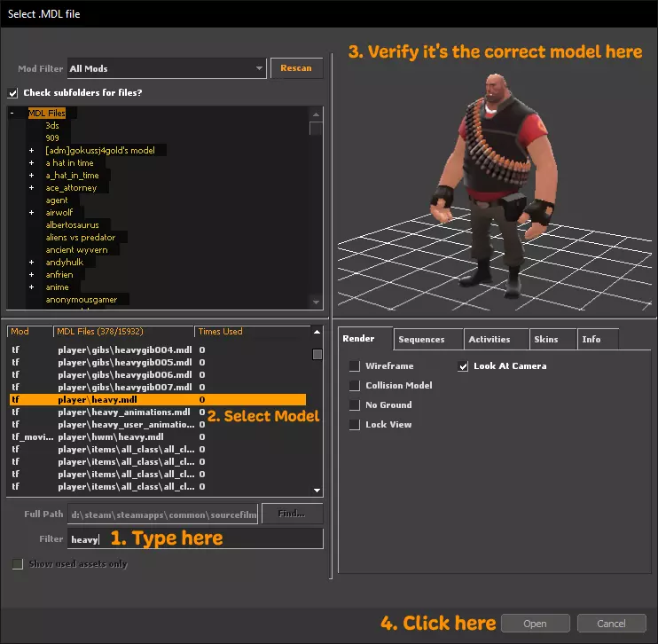This screenshot has width=658, height=644.
Task: Check the No Ground option
Action: 355,404
